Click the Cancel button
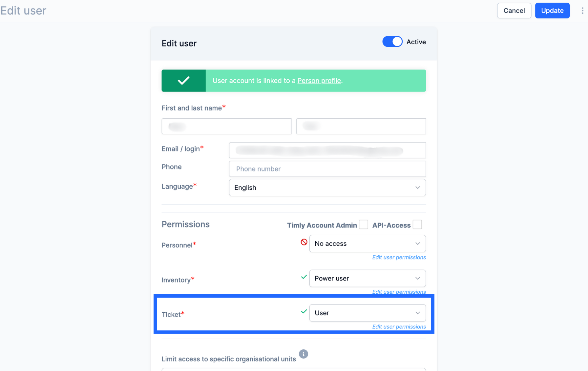Image resolution: width=588 pixels, height=371 pixels. [x=514, y=10]
